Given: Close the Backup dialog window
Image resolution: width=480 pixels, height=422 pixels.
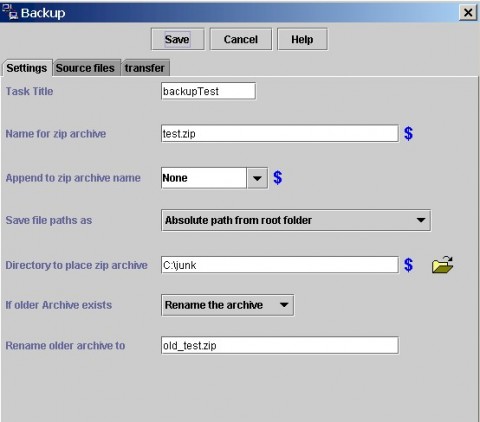Looking at the screenshot, I should (468, 13).
